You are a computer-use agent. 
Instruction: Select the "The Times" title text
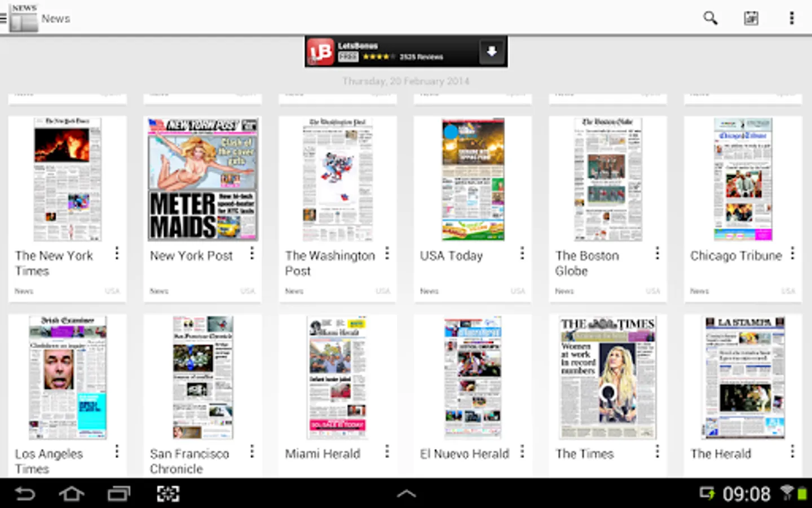click(584, 454)
